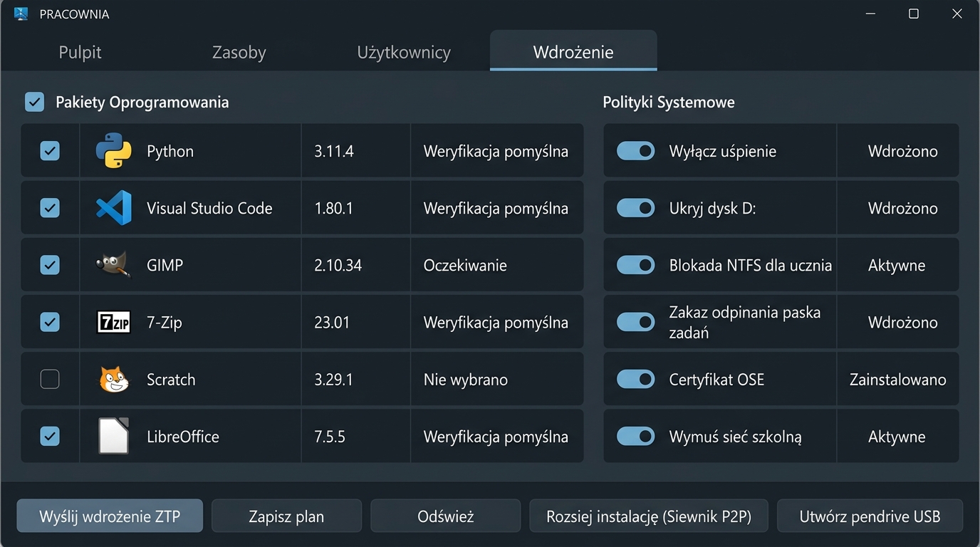Click the Utwórz pendrive USB button
The image size is (980, 547).
870,516
